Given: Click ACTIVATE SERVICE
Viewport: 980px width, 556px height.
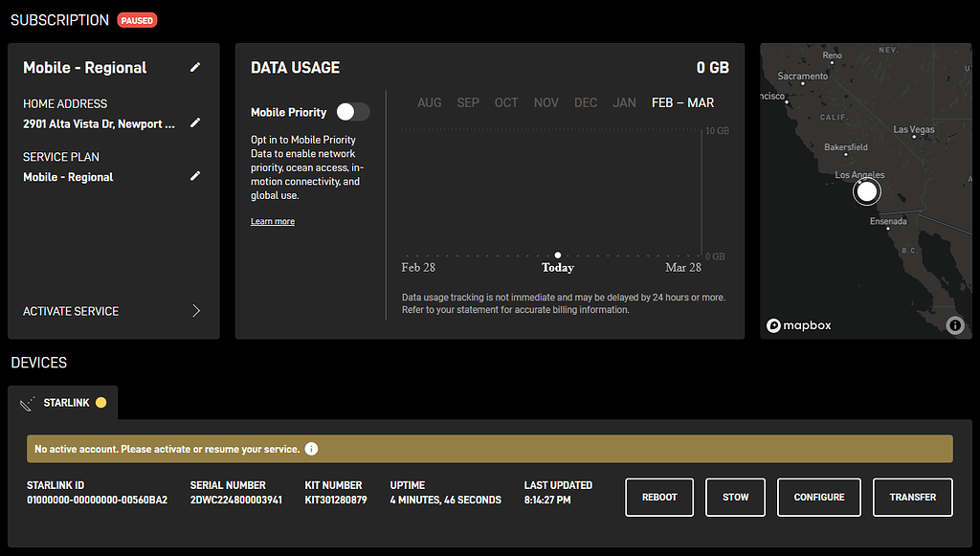Looking at the screenshot, I should click(x=71, y=311).
